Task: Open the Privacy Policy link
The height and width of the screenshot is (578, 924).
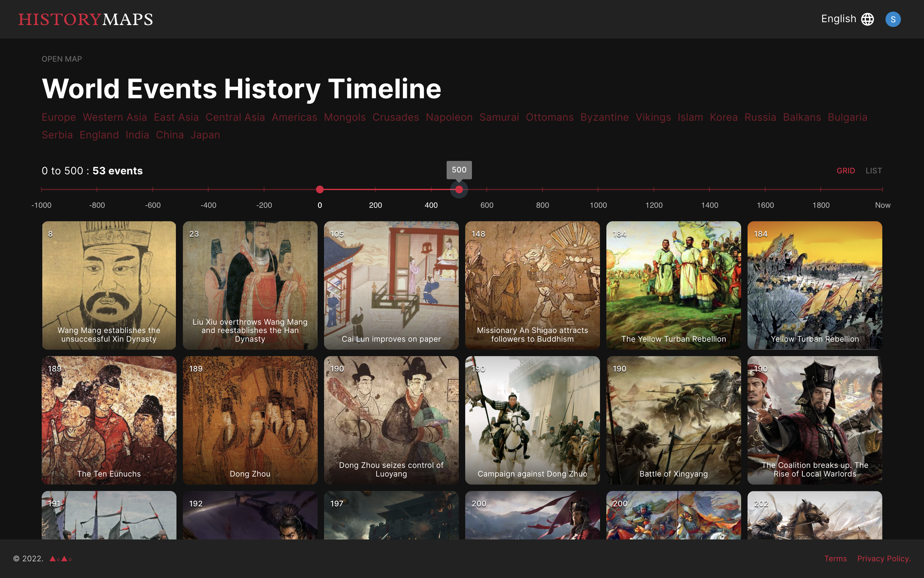Action: tap(884, 558)
